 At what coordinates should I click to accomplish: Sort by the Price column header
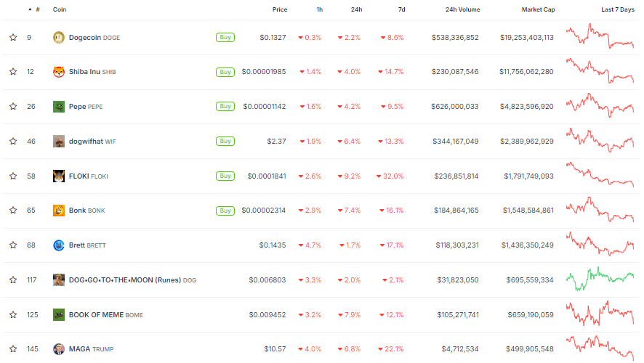[279, 9]
